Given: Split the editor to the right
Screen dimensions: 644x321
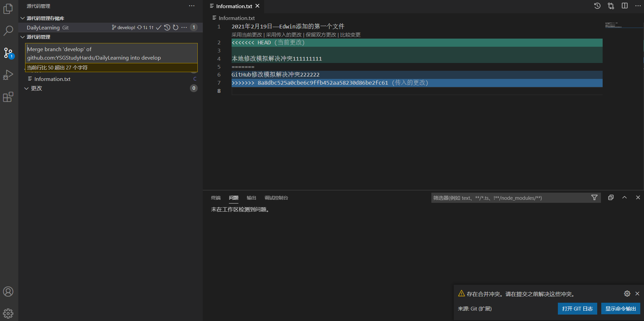Looking at the screenshot, I should [x=625, y=6].
